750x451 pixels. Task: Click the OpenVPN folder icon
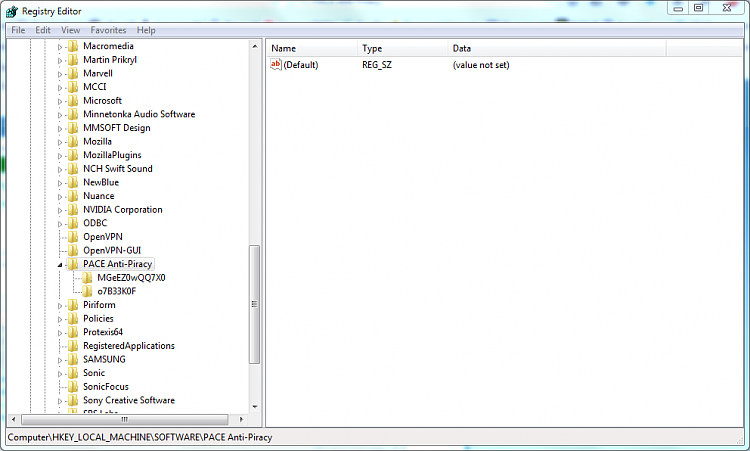click(x=73, y=237)
